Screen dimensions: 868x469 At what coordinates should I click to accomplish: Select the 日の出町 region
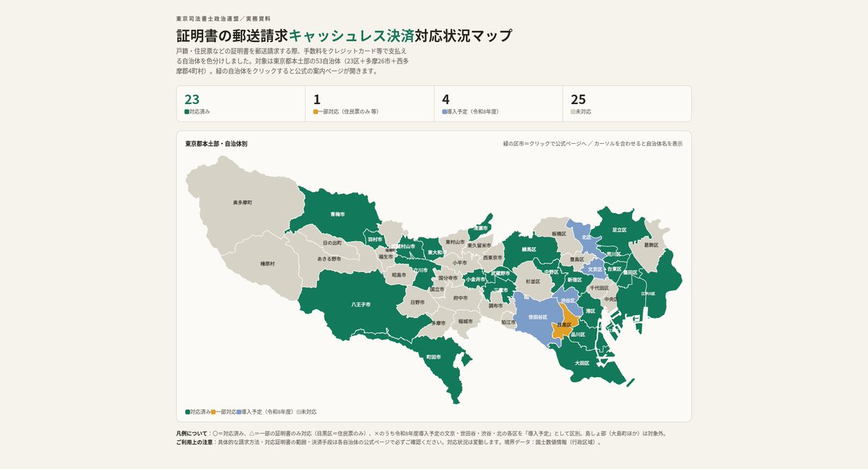(x=332, y=243)
